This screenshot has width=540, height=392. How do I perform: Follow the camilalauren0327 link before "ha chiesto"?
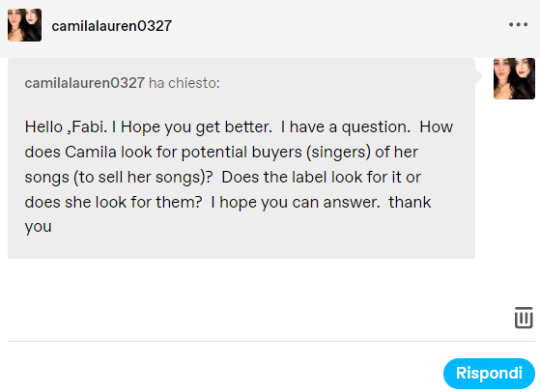(84, 83)
